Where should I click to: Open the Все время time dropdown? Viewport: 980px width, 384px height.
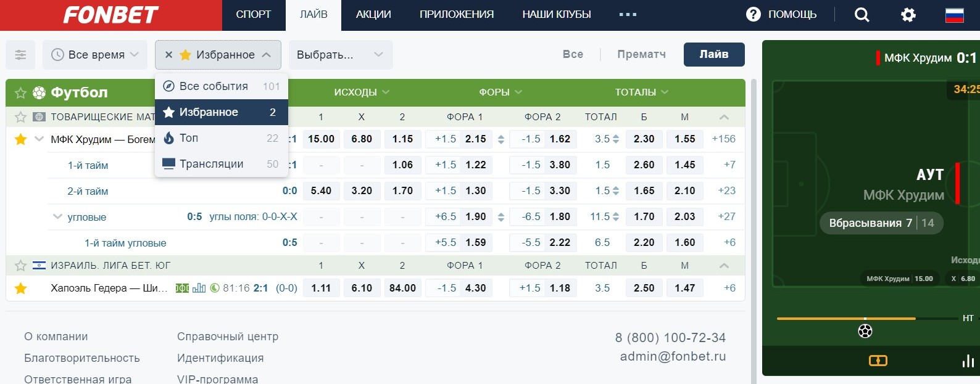tap(95, 55)
